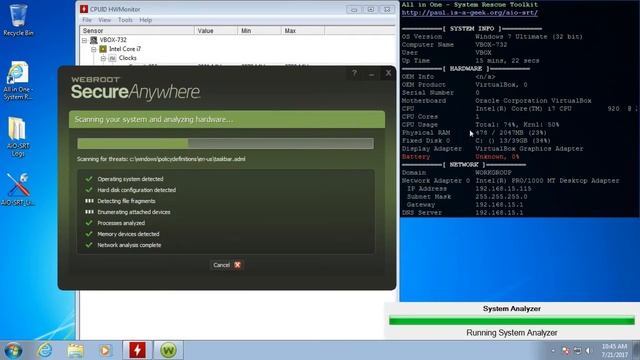Collapse the Clocks tree node
The height and width of the screenshot is (360, 640).
[103, 58]
